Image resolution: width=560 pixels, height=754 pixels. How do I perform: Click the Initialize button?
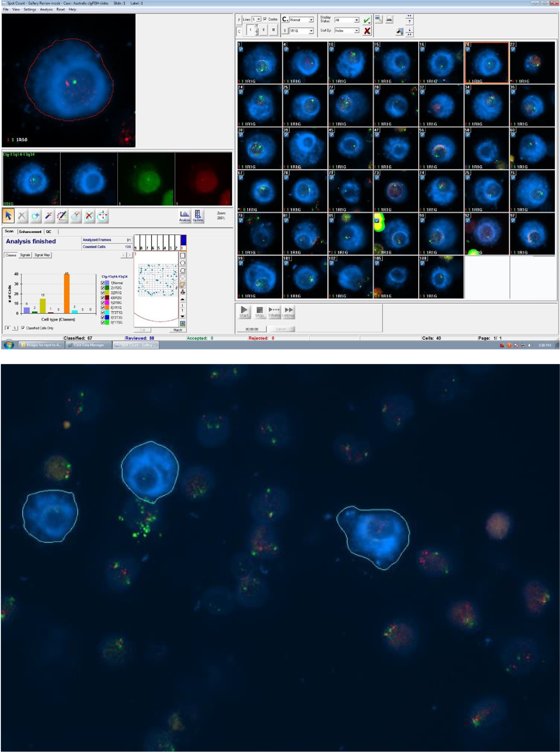pyautogui.click(x=274, y=311)
